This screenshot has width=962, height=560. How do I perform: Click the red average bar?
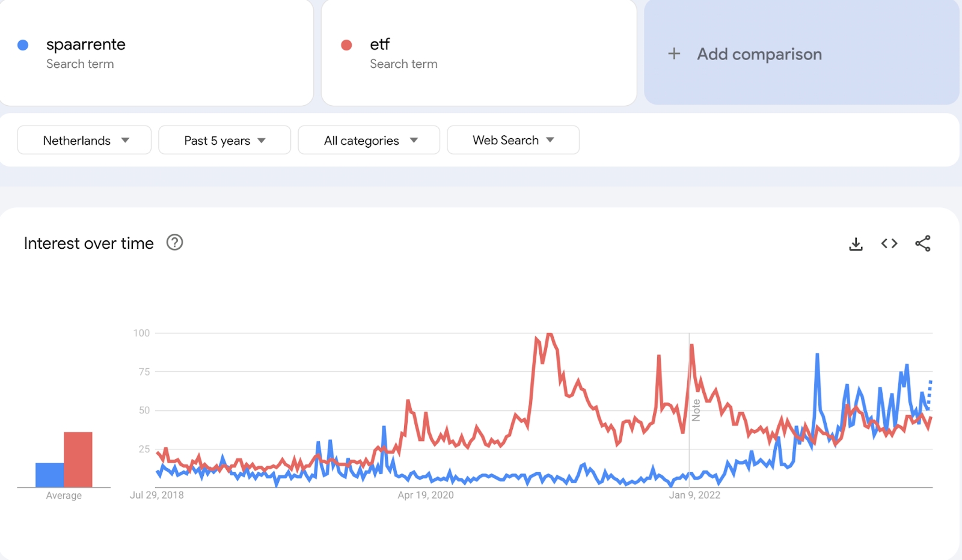(x=78, y=460)
